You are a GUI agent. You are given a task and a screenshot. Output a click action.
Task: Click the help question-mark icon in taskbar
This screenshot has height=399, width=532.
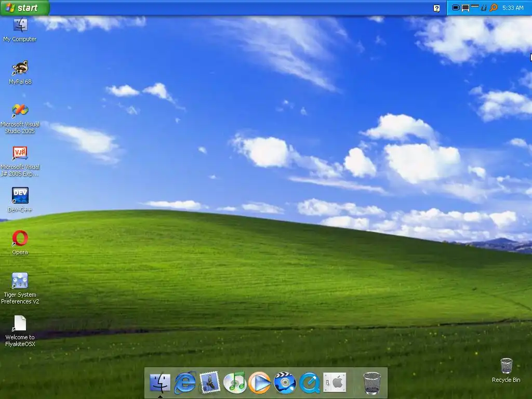tap(436, 8)
